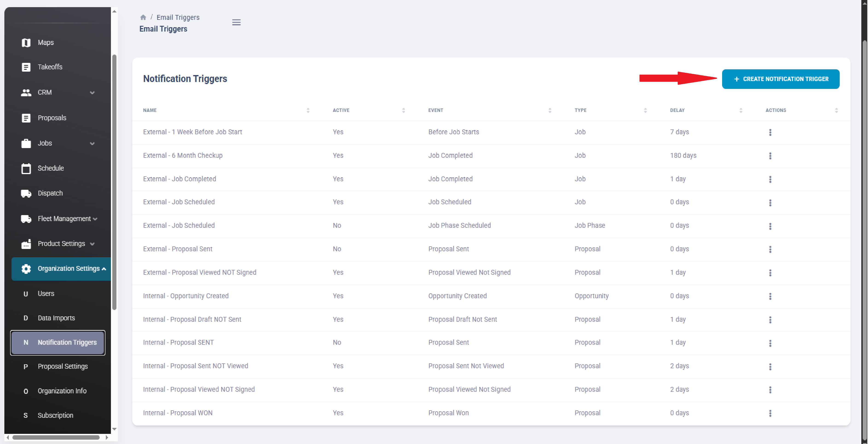
Task: Expand the CRM menu chevron
Action: point(92,93)
